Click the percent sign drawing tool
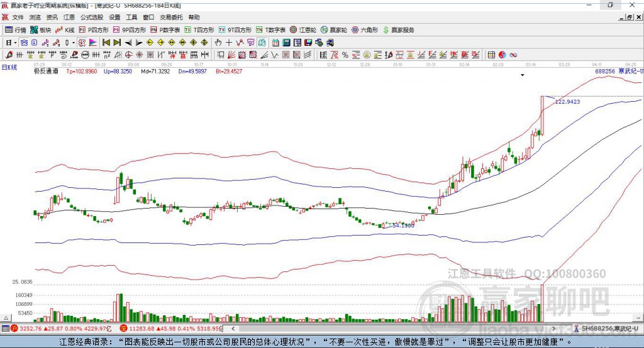The image size is (644, 348). pyautogui.click(x=345, y=55)
